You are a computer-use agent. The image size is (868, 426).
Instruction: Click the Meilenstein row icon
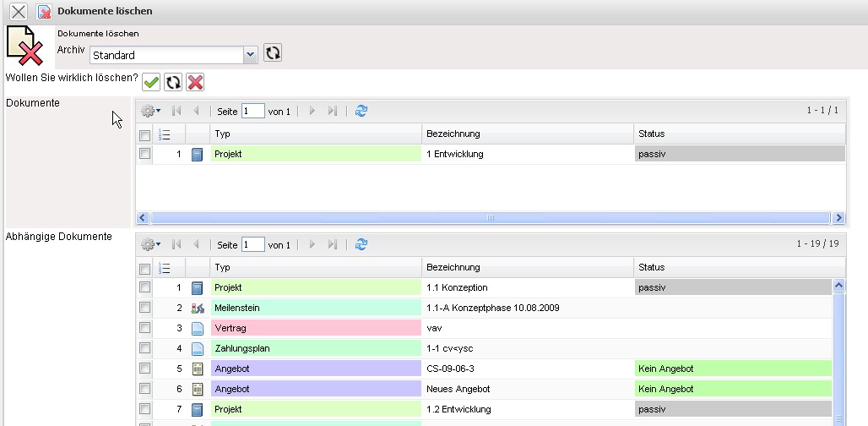pyautogui.click(x=198, y=308)
